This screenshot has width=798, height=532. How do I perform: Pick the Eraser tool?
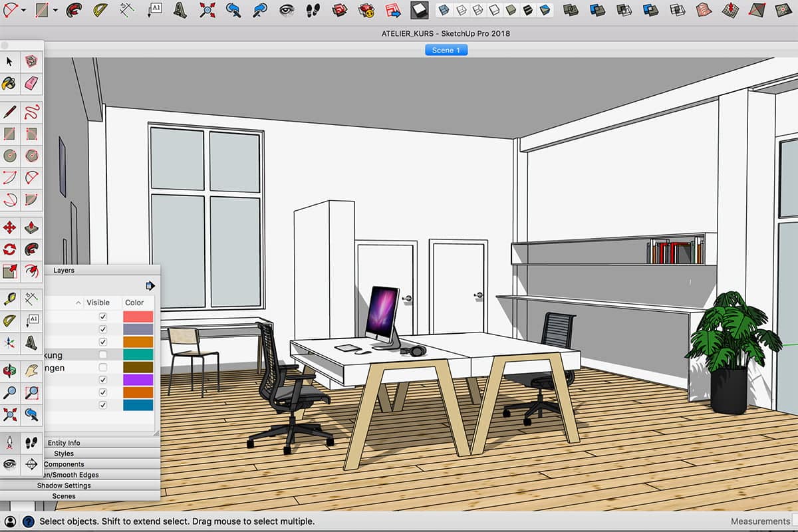click(32, 84)
